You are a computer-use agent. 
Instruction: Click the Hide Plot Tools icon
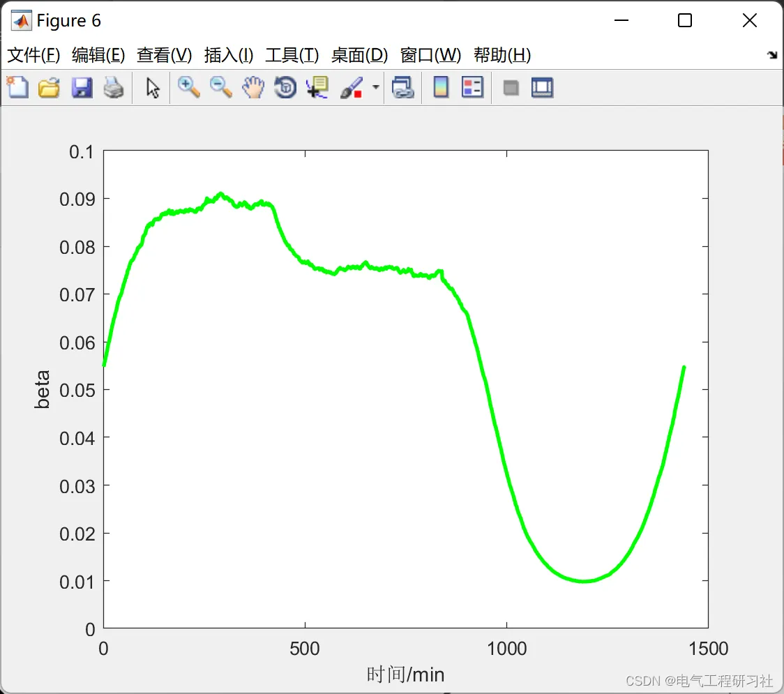pos(511,88)
